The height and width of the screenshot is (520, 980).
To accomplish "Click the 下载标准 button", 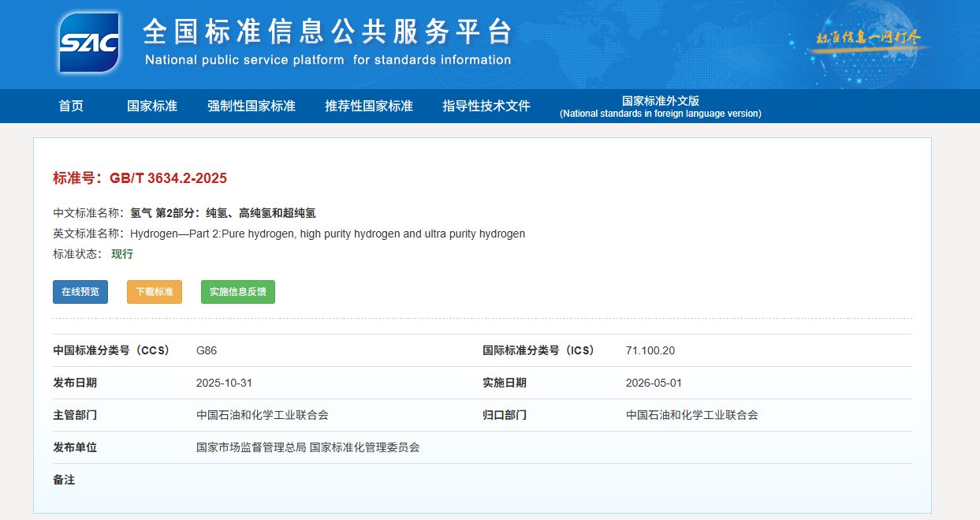I will click(155, 292).
